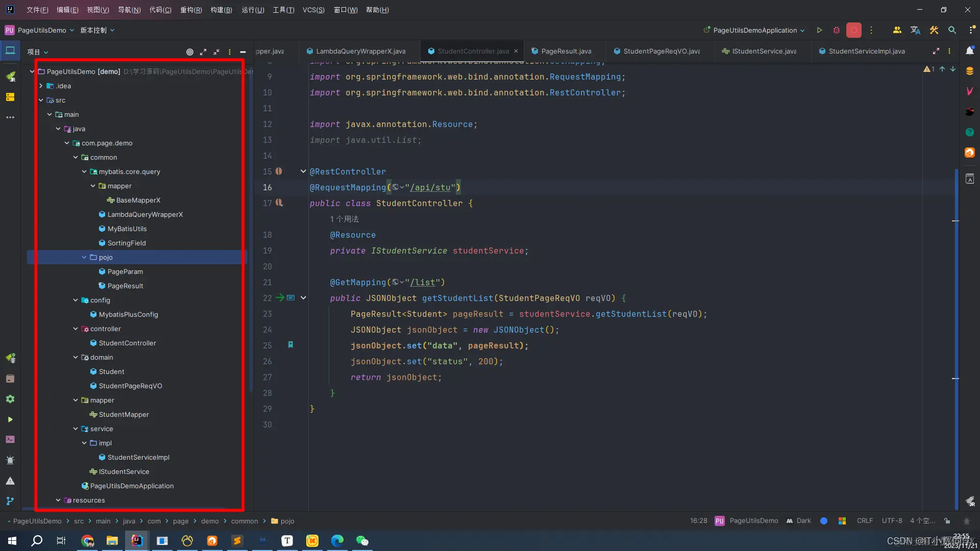
Task: Toggle the bookmark on line 25 gutter
Action: click(290, 345)
